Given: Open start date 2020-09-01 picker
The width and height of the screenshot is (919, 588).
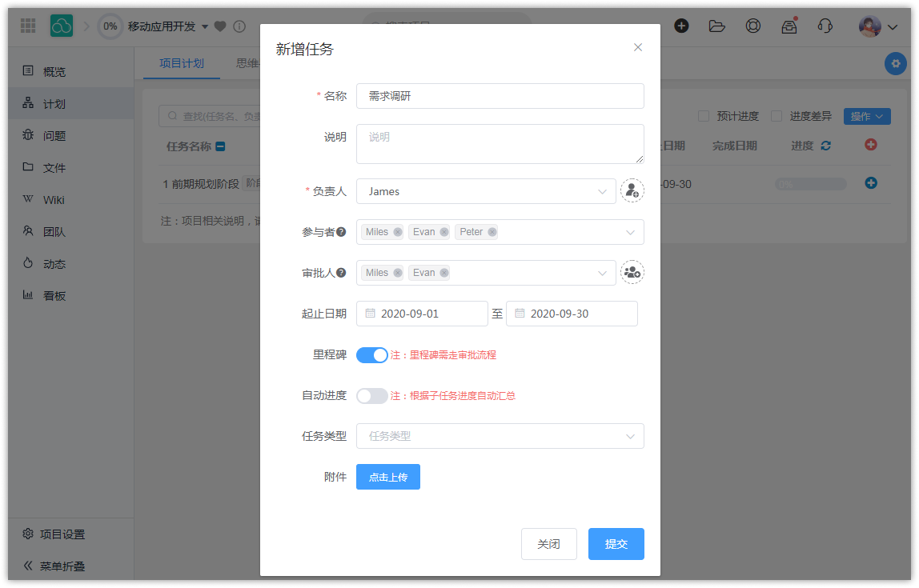Looking at the screenshot, I should coord(422,314).
